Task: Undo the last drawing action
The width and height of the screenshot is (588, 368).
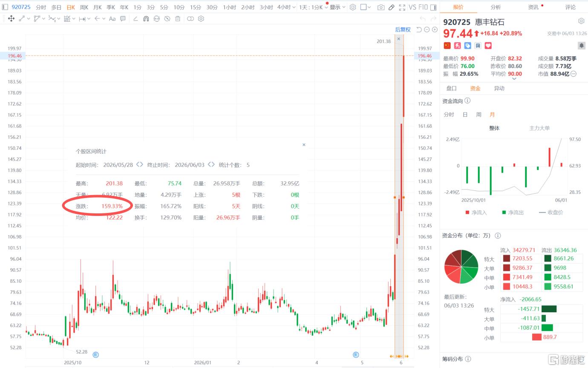Action: [x=422, y=19]
